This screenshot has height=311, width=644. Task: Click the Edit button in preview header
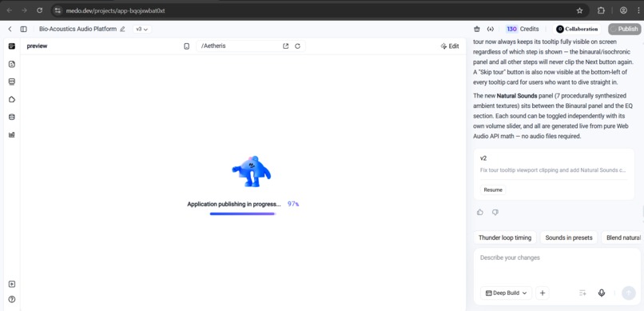coord(450,46)
